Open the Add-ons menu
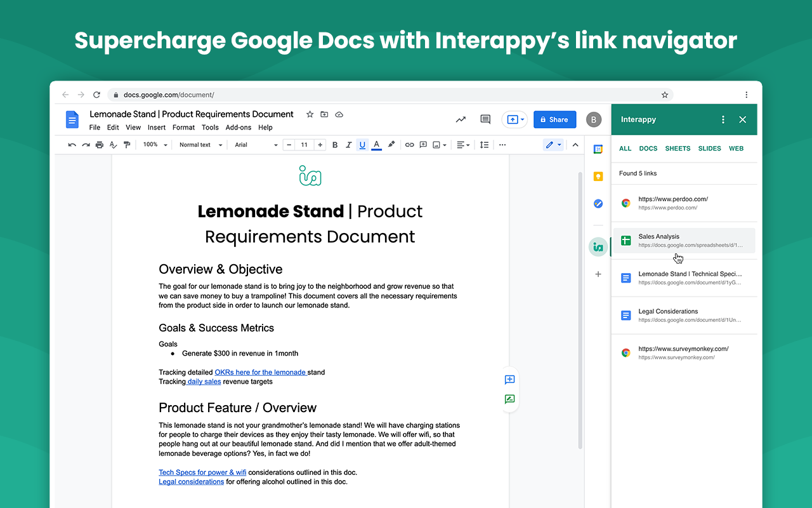 [239, 127]
